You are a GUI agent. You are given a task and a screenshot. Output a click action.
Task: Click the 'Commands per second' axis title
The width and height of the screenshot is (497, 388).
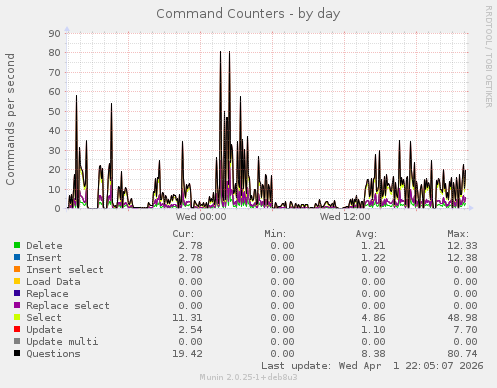pyautogui.click(x=10, y=119)
